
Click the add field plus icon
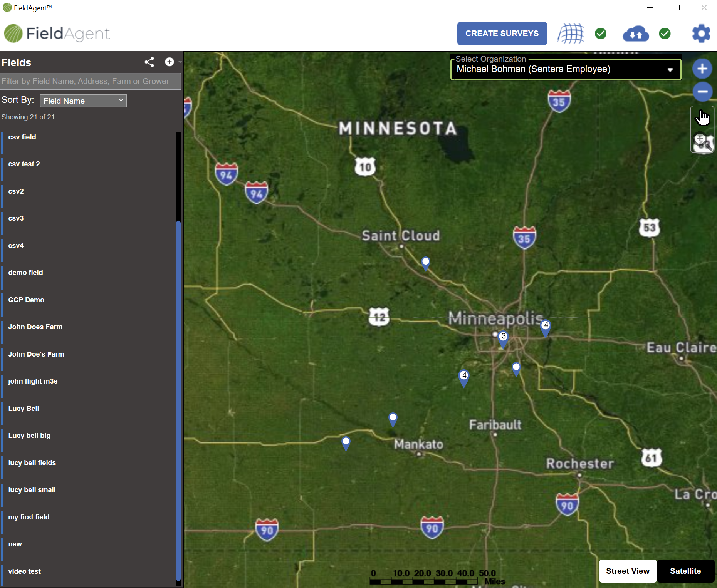click(169, 62)
